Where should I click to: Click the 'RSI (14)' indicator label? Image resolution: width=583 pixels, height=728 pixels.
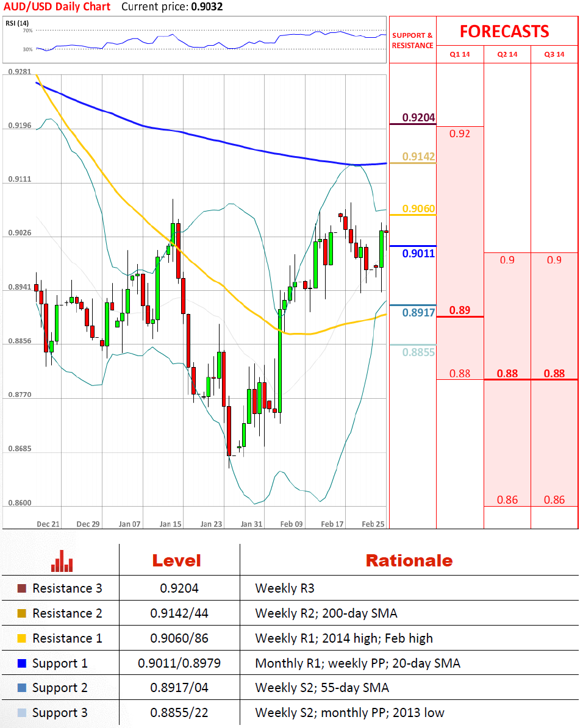tap(17, 23)
